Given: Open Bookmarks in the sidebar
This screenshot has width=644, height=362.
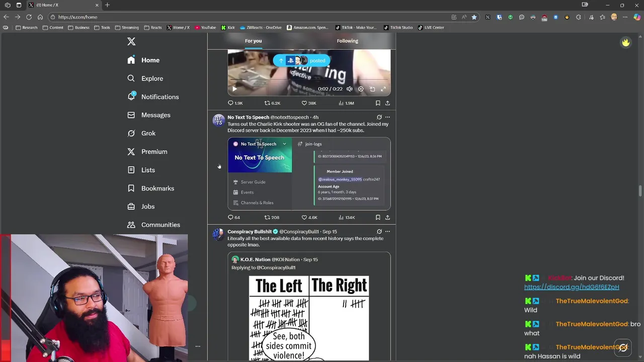Looking at the screenshot, I should (150, 188).
